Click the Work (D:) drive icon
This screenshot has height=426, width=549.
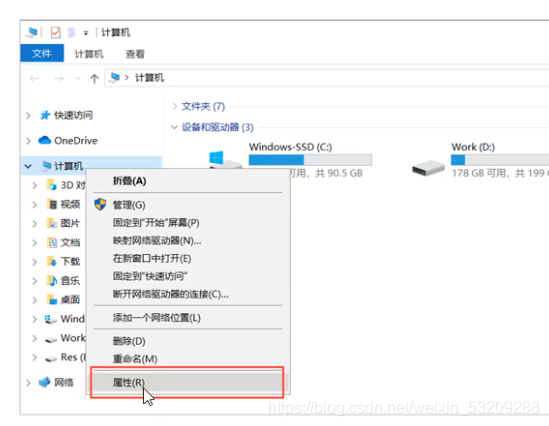(428, 168)
